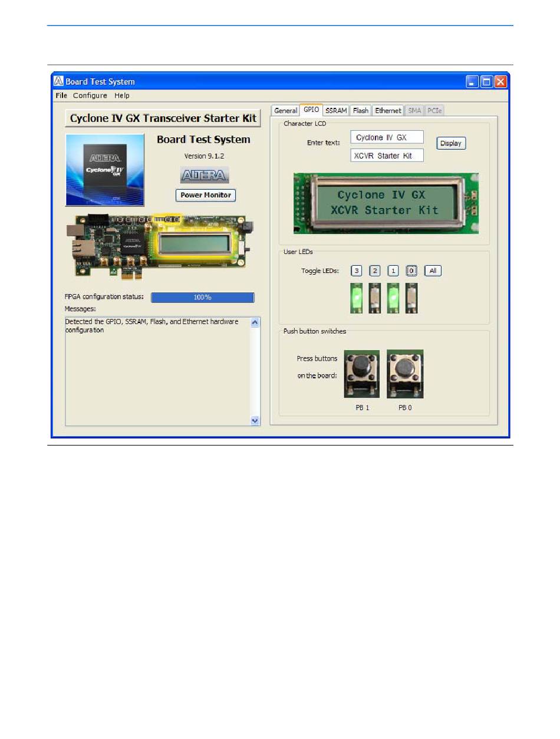This screenshot has height=739, width=560.
Task: Click the Messages scroll down arrow
Action: pyautogui.click(x=255, y=421)
